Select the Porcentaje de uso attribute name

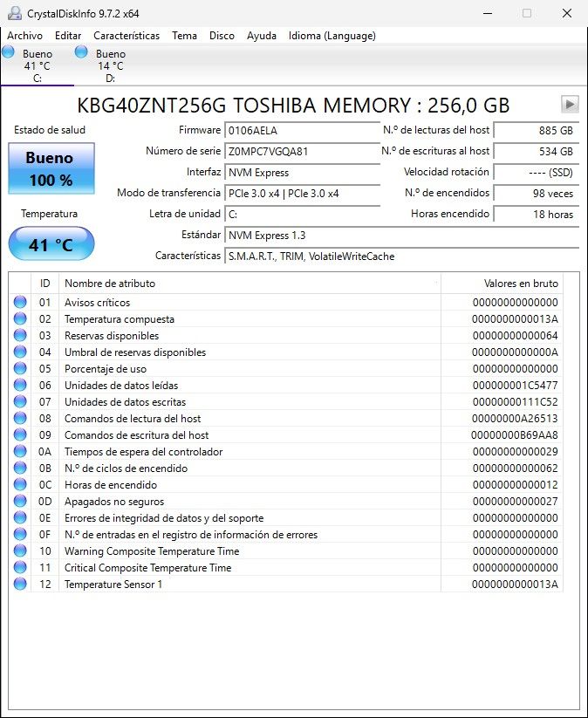(106, 369)
